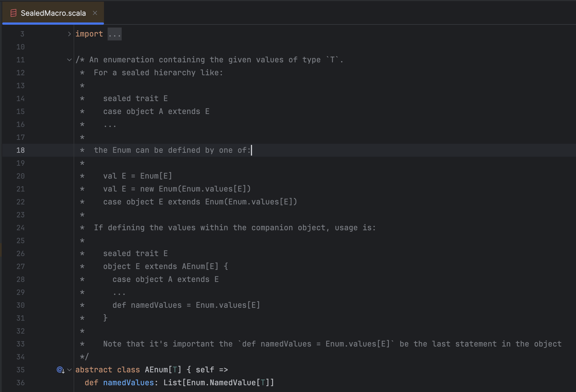Click the folded ellipsis placeholder after import
Viewport: 576px width, 392px height.
[115, 34]
